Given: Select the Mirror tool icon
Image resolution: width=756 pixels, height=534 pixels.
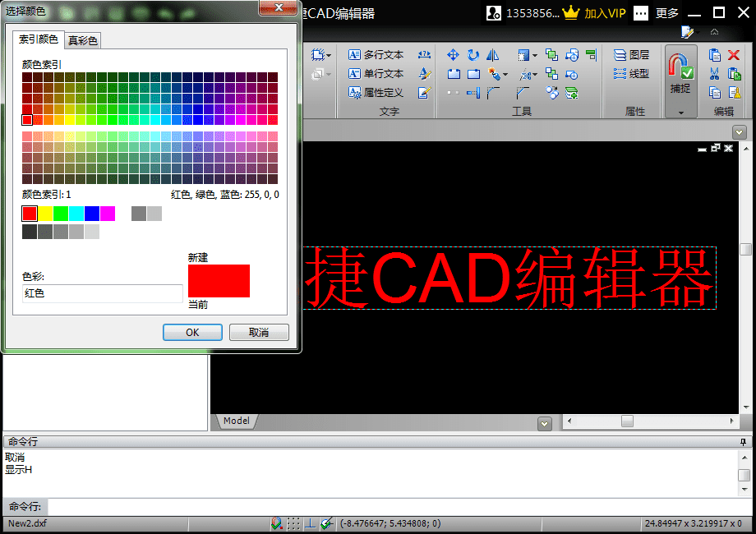Looking at the screenshot, I should click(493, 55).
